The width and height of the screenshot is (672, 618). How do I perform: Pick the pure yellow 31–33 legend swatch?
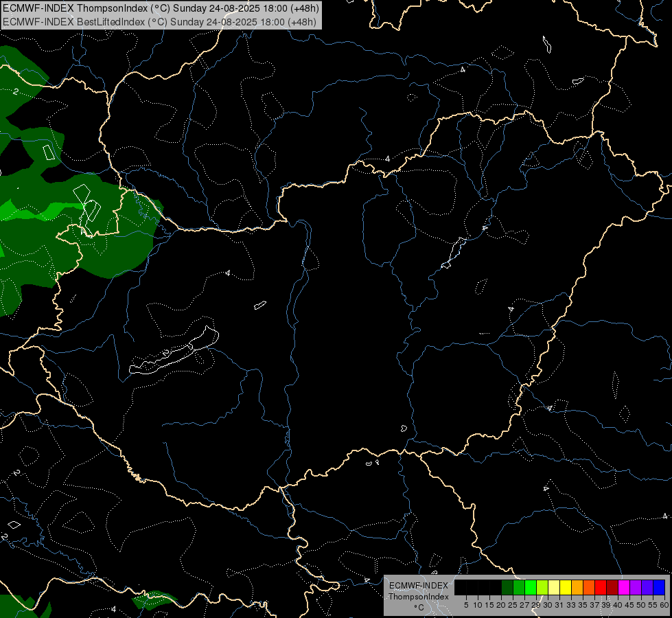click(566, 588)
